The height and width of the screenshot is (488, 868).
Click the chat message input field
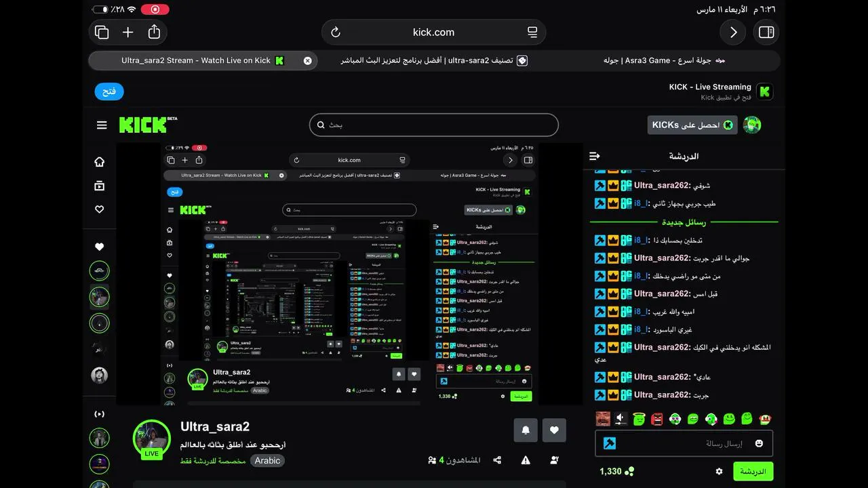684,443
